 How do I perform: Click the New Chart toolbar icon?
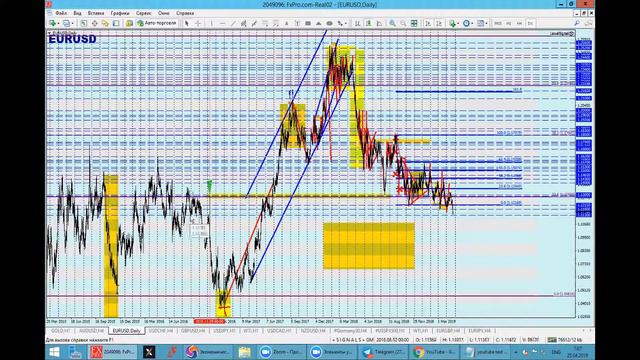53,23
